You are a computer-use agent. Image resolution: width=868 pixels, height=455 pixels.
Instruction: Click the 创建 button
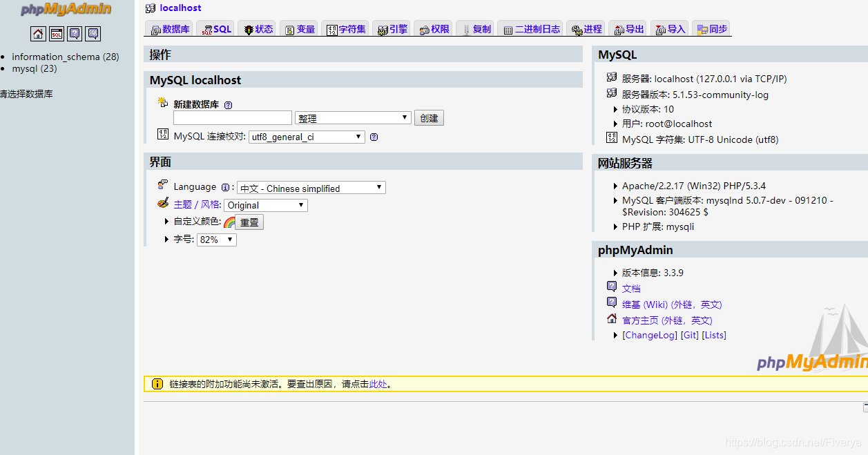(429, 118)
